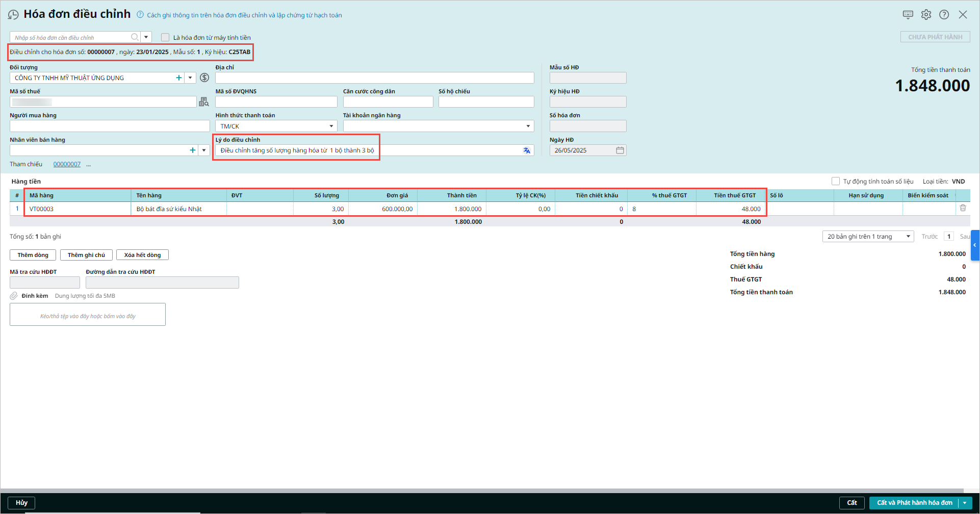The image size is (980, 514).
Task: Open the calendar icon for Ngày HĐ
Action: click(x=620, y=150)
